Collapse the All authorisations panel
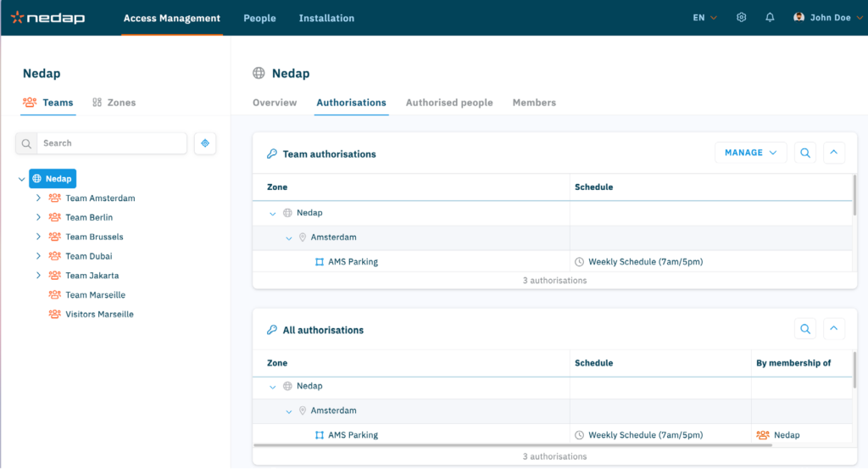This screenshot has width=868, height=475. 833,329
